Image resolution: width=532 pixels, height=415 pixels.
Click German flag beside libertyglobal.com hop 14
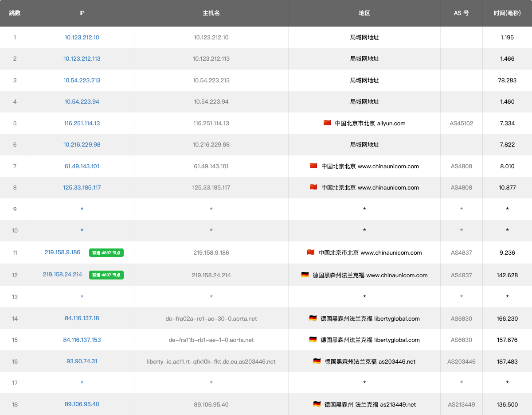[313, 318]
